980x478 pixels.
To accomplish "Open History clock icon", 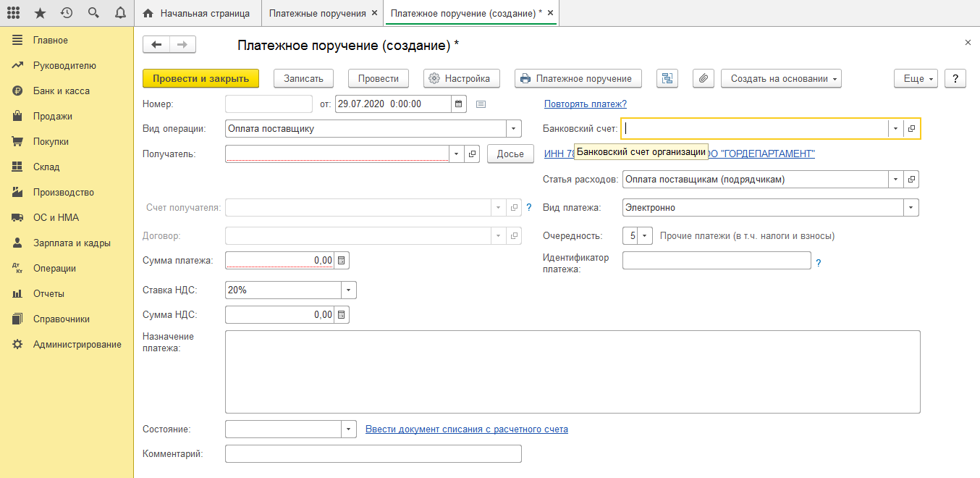I will pyautogui.click(x=67, y=13).
